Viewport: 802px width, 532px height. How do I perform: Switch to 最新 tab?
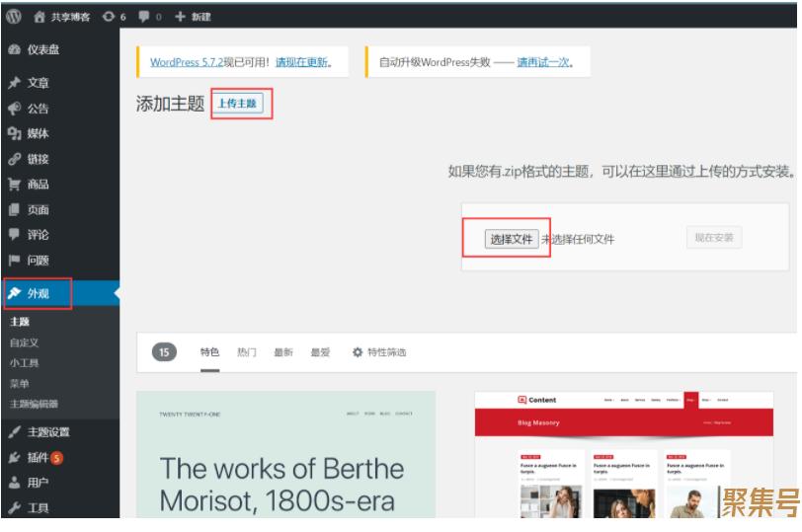[x=283, y=352]
